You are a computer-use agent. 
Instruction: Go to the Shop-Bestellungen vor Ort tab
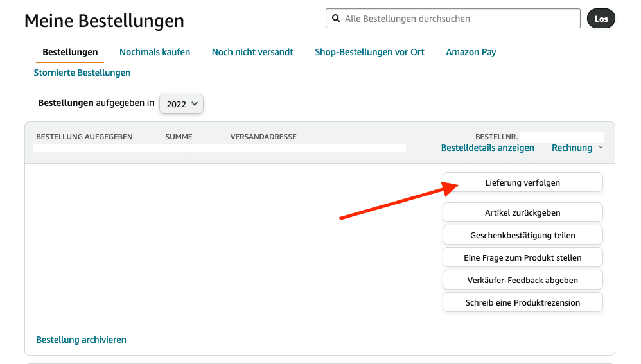pos(369,52)
